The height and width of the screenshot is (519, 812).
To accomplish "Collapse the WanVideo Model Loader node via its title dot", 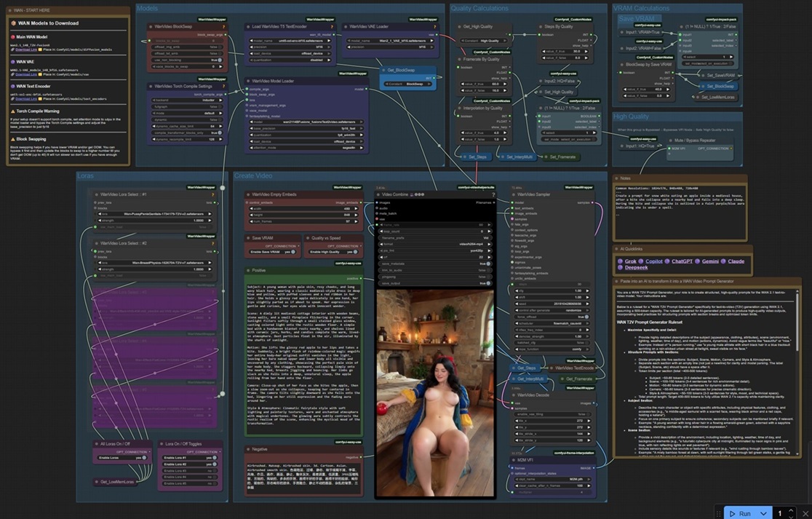I will click(x=249, y=81).
